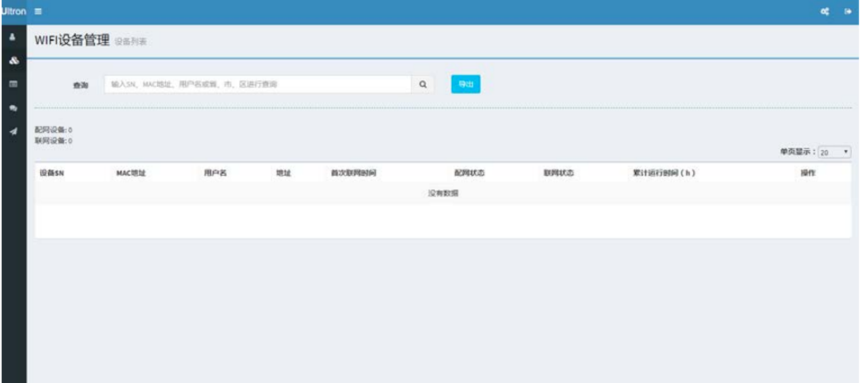
Task: Select the cubes device icon in sidebar
Action: tap(13, 60)
